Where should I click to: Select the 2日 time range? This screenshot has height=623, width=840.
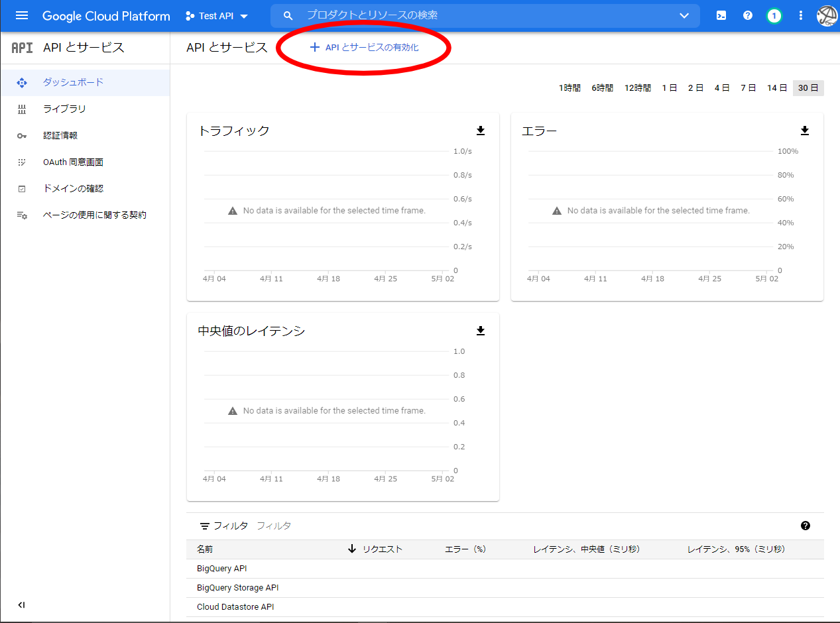pyautogui.click(x=695, y=87)
